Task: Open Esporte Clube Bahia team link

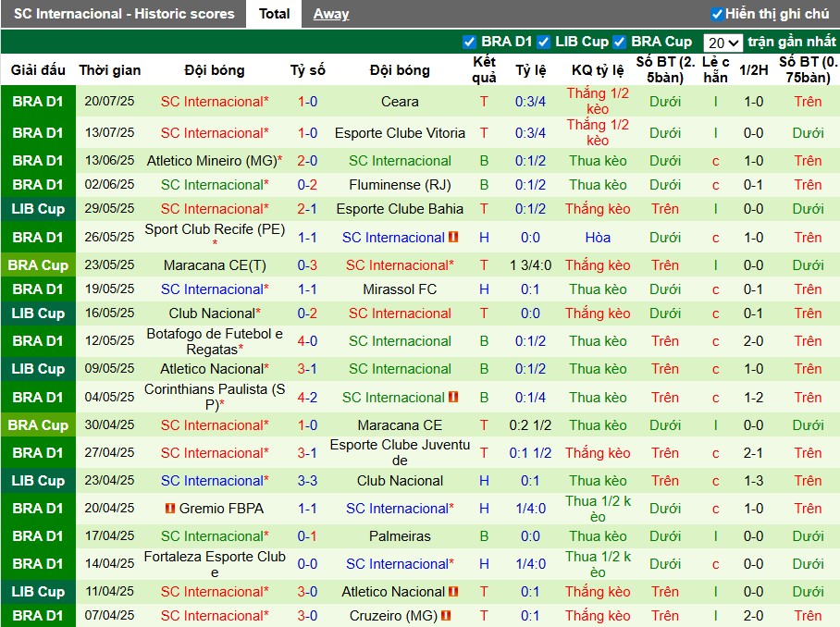Action: [400, 209]
